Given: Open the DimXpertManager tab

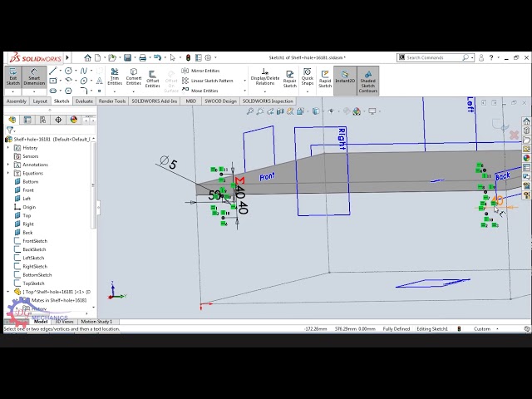Looking at the screenshot, I should pos(58,120).
